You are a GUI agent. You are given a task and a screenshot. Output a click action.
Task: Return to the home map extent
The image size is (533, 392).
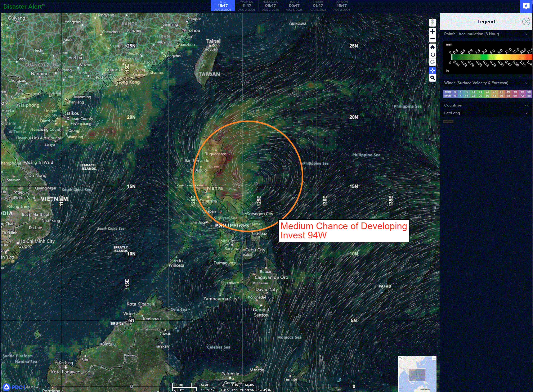[x=432, y=47]
